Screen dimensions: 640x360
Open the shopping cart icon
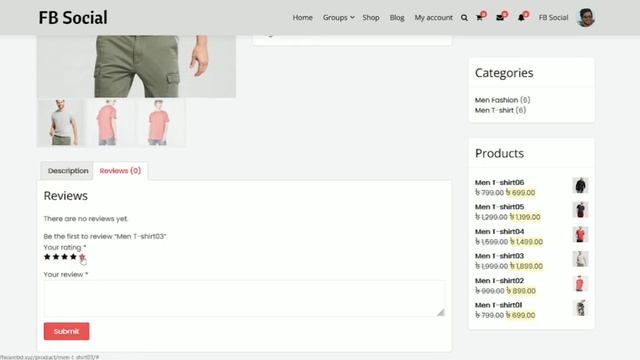pyautogui.click(x=480, y=18)
